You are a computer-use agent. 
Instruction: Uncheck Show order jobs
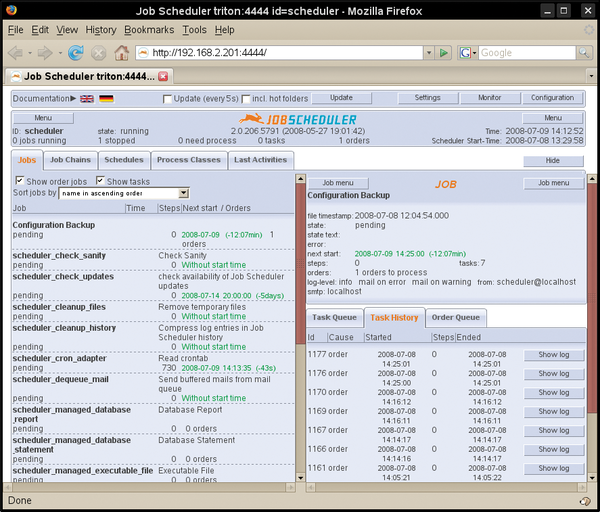[20, 180]
